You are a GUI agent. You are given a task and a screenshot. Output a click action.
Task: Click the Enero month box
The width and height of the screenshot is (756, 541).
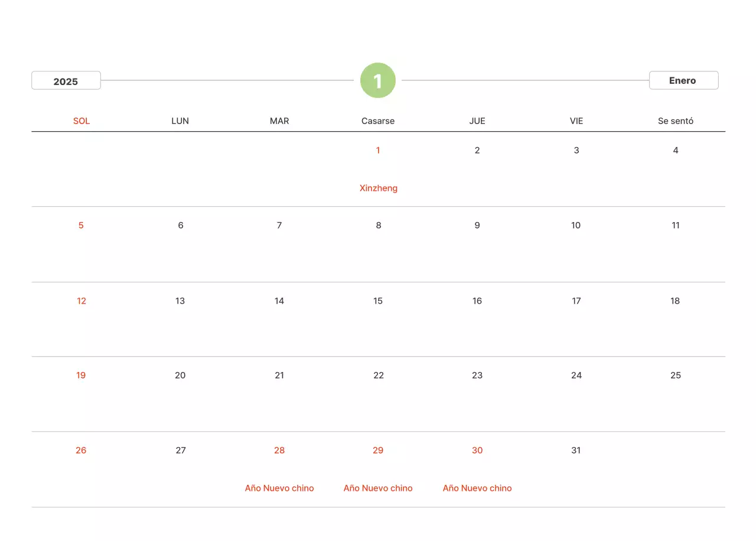click(683, 80)
